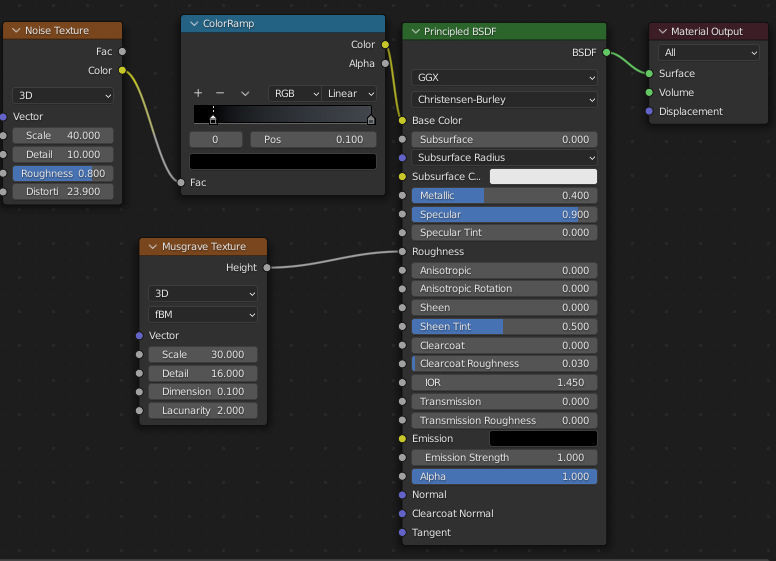Open the Subsurface Color white swatch
The width and height of the screenshot is (776, 561).
click(x=543, y=177)
